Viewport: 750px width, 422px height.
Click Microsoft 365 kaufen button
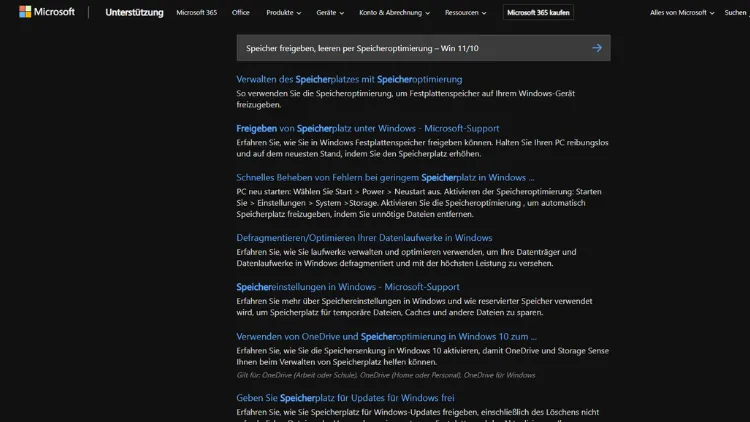point(538,12)
